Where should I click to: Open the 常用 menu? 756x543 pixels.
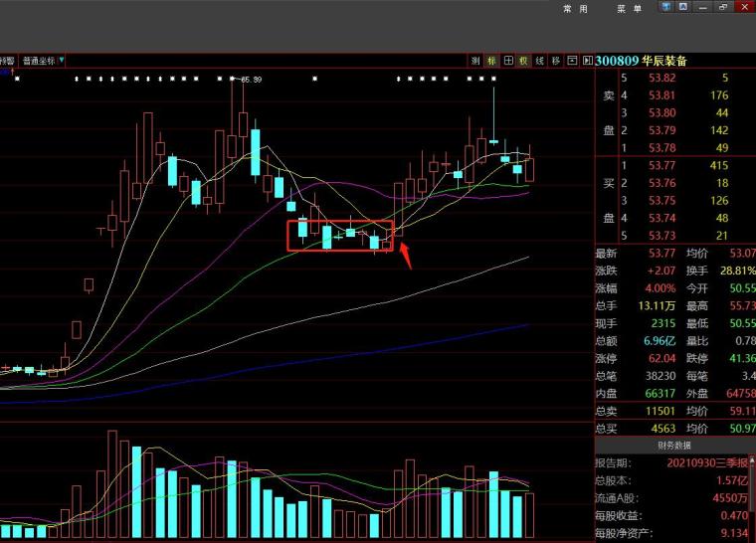575,9
